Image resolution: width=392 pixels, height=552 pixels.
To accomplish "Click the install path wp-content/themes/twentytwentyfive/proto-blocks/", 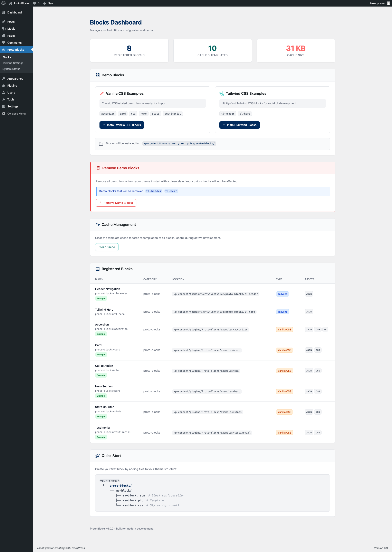I will click(x=179, y=144).
